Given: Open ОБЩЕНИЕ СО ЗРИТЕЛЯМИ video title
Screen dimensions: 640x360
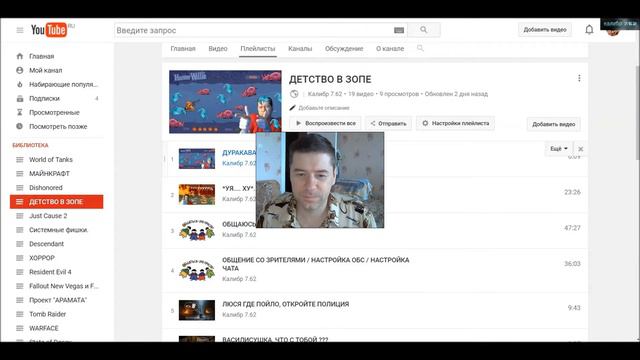Looking at the screenshot, I should coord(316,264).
